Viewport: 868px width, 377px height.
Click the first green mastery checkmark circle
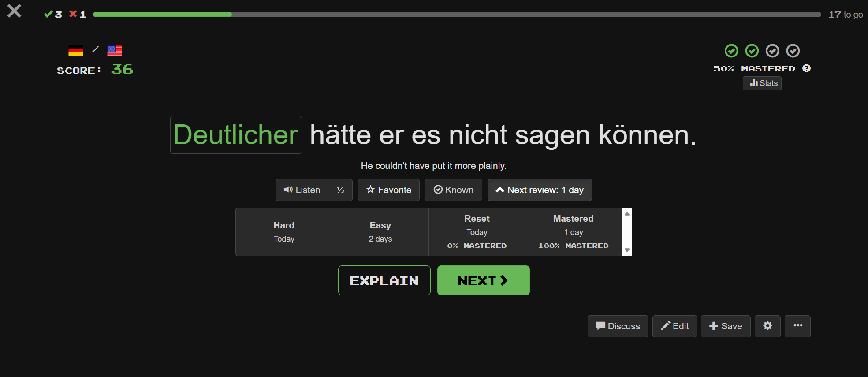pyautogui.click(x=731, y=51)
